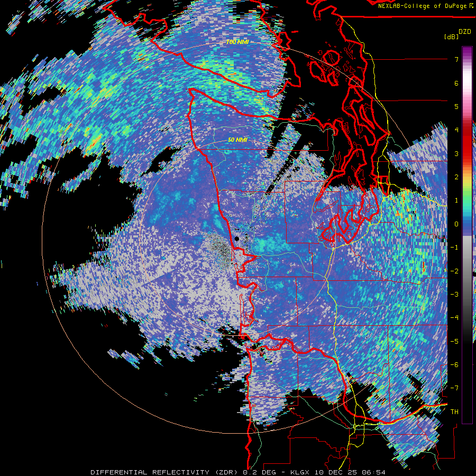Click the 7 tick label on color scale
Image resolution: width=476 pixels, height=476 pixels.
point(456,59)
